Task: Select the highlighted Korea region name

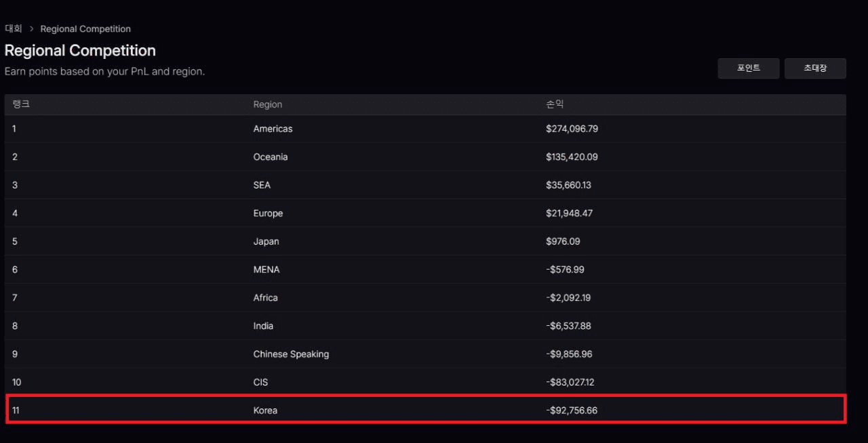Action: click(x=265, y=410)
